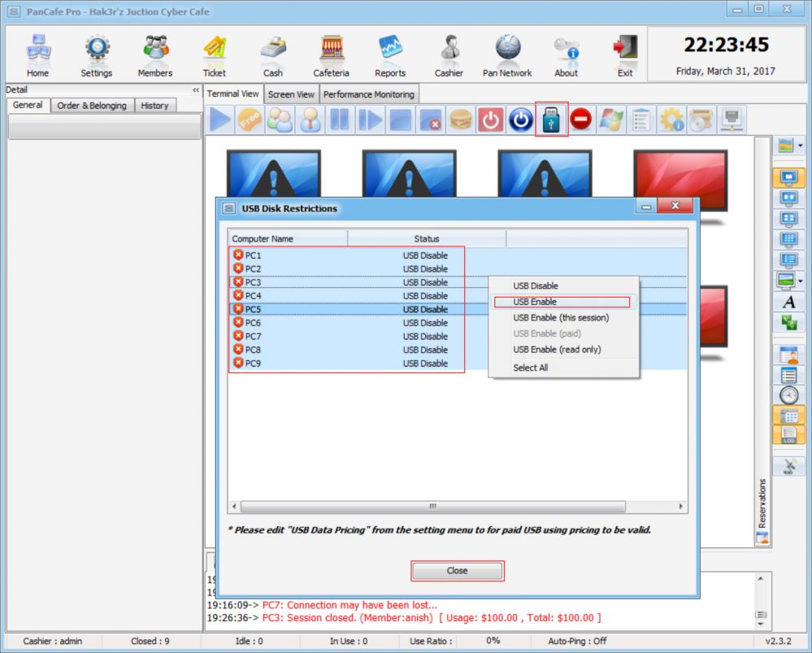Click the stop with red X icon
The image size is (812, 653).
[x=430, y=120]
